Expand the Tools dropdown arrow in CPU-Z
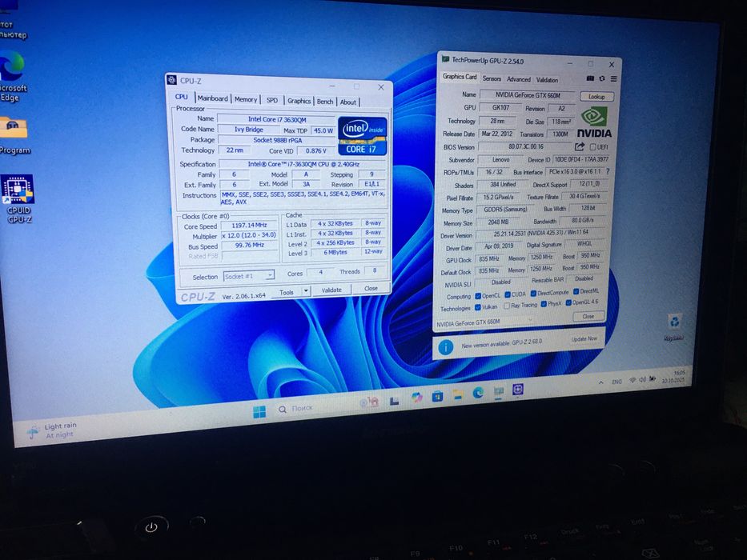747x560 pixels. 306,290
